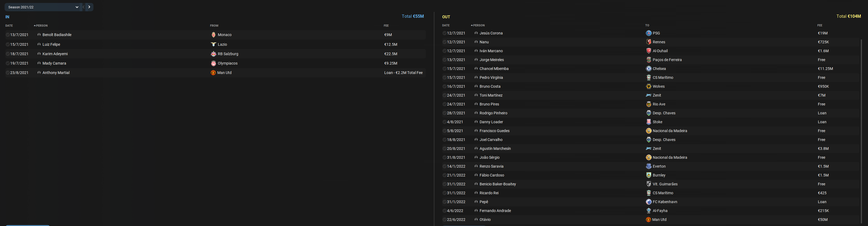Click the PSG club crest

[649, 33]
